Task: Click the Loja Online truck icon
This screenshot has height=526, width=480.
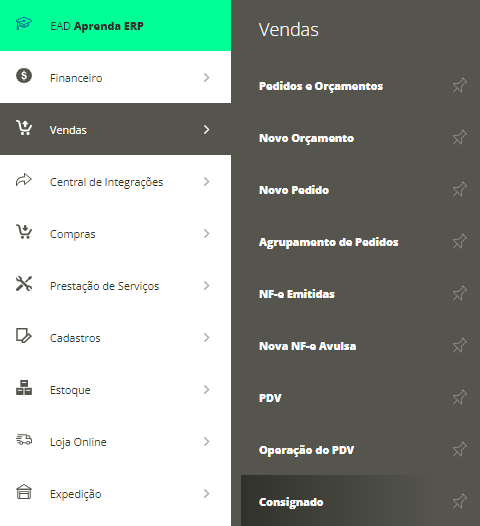Action: (x=24, y=439)
